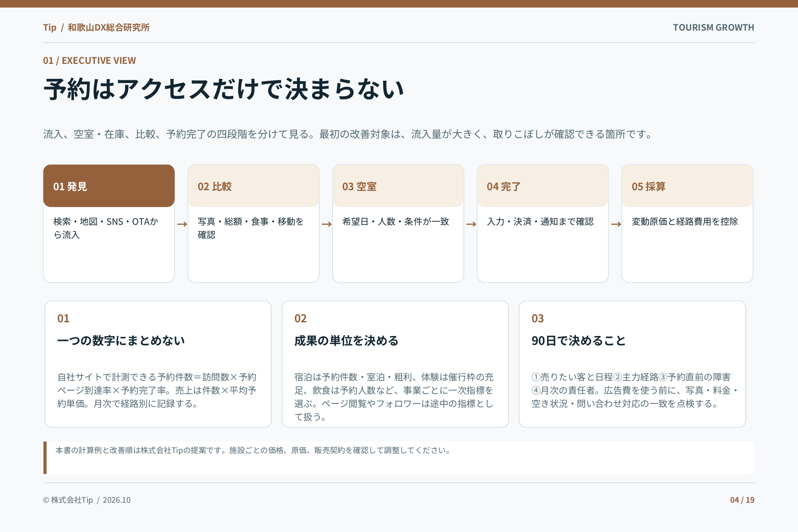Click the 'TOURISM GROWTH' header text
The image size is (798, 532).
713,27
